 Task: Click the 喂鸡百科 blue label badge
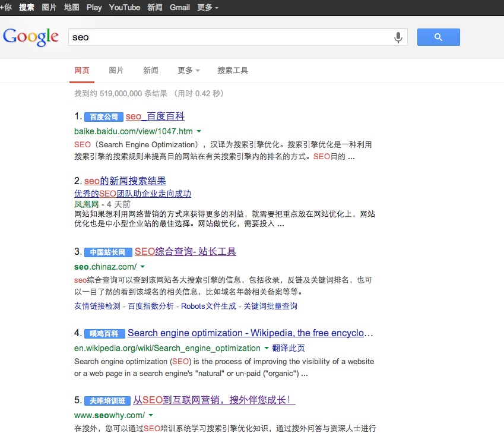(x=104, y=334)
